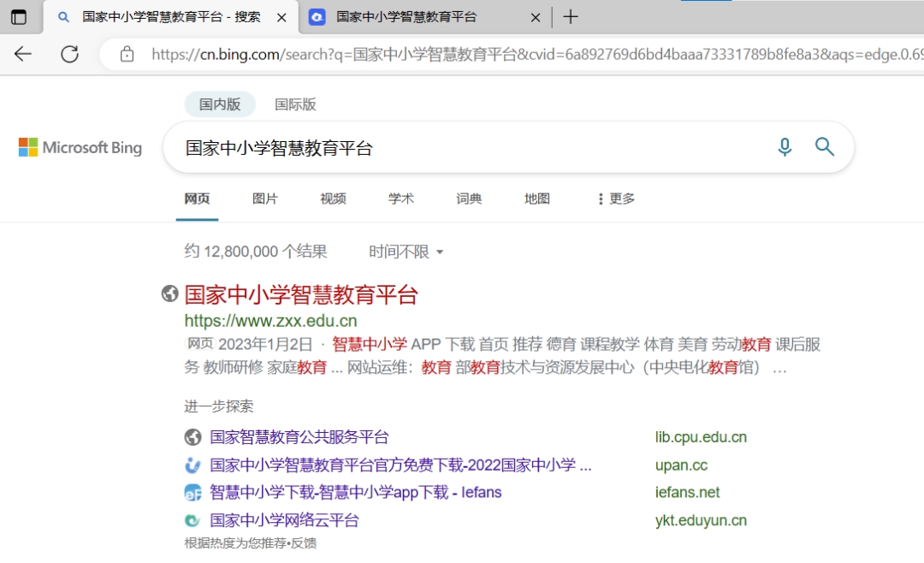
Task: Start voice search with the microphone icon
Action: 785,147
